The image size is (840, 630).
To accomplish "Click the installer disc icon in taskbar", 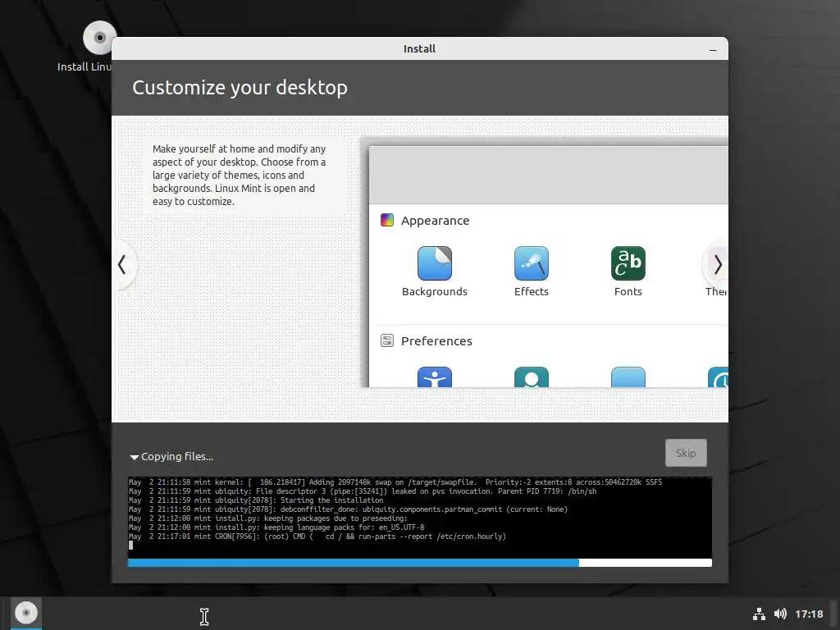I will pyautogui.click(x=25, y=612).
